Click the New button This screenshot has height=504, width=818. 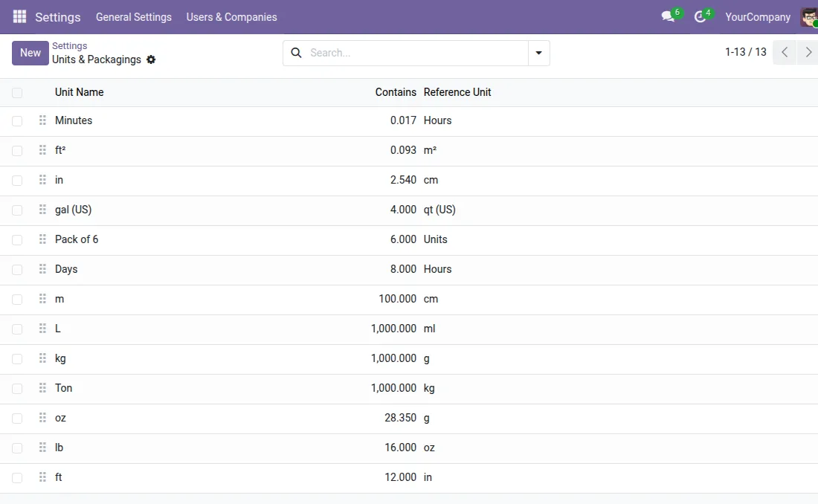[x=30, y=53]
